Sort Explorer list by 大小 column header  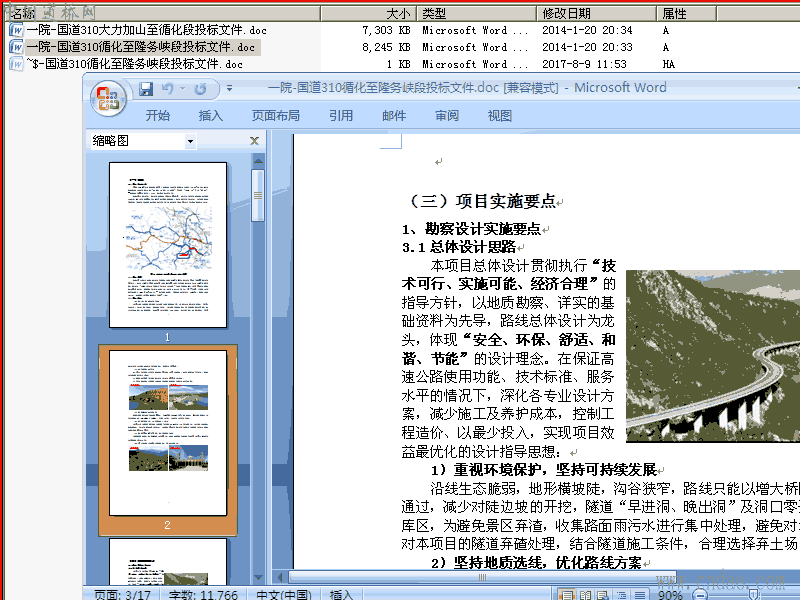click(369, 14)
